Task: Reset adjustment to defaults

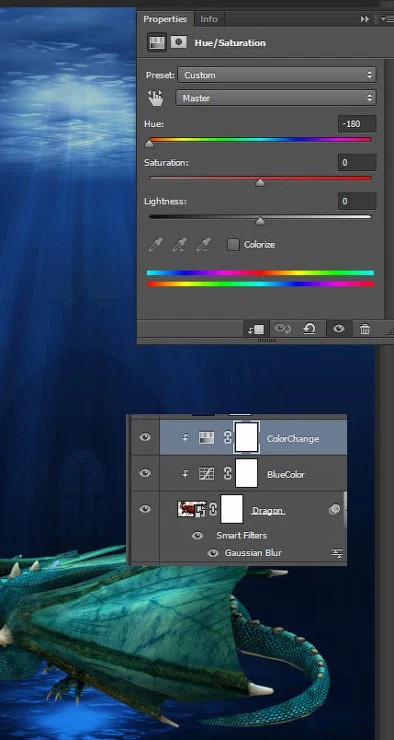Action: [310, 329]
